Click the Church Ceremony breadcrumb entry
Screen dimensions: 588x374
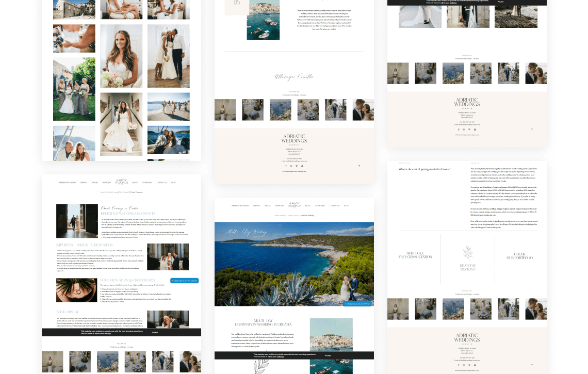pos(136,192)
